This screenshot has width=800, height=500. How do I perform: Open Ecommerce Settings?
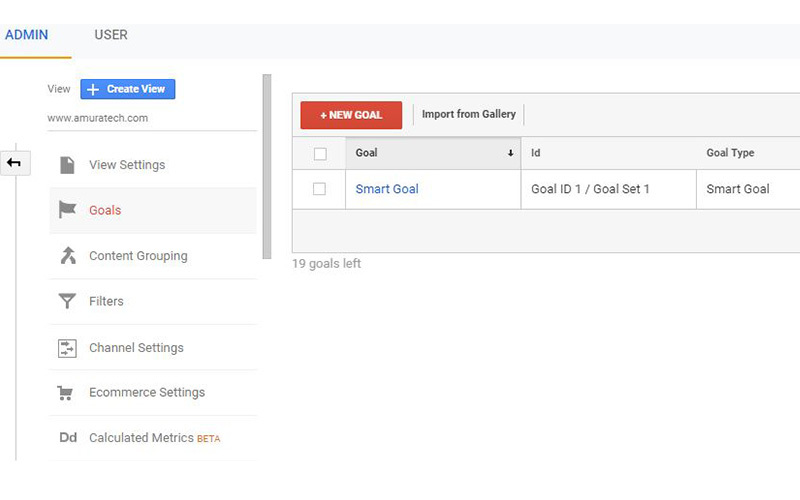pos(153,392)
